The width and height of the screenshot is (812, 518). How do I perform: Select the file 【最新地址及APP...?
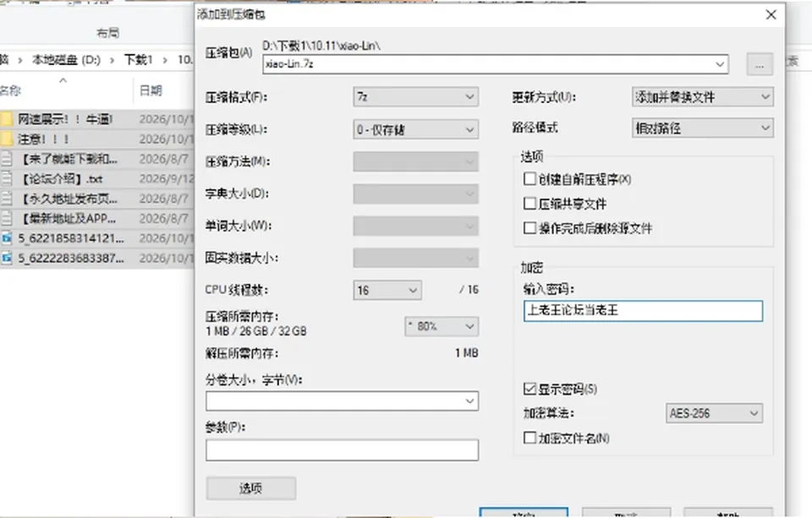point(67,218)
